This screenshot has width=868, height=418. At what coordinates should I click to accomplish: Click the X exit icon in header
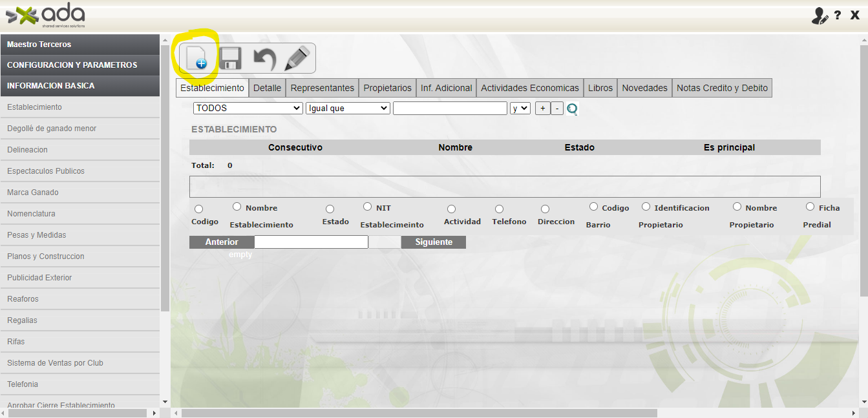tap(854, 16)
